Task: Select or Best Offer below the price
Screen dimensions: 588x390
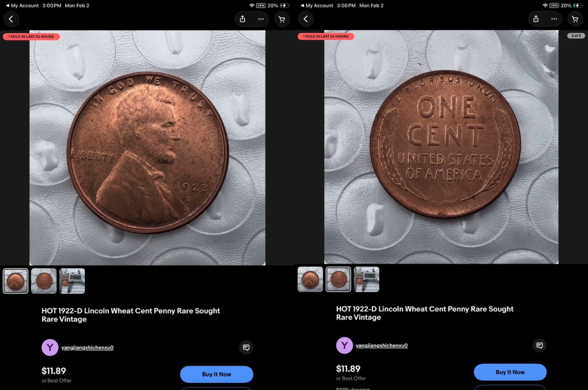Action: [56, 380]
